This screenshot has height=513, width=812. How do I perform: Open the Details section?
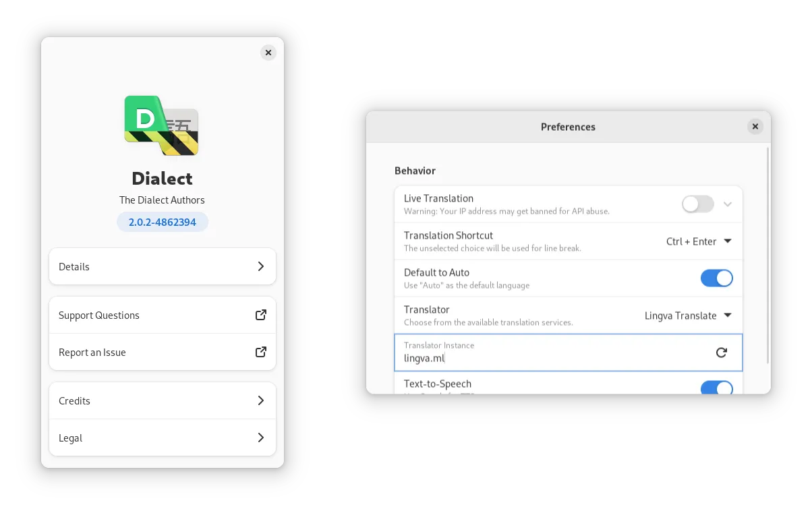point(162,266)
